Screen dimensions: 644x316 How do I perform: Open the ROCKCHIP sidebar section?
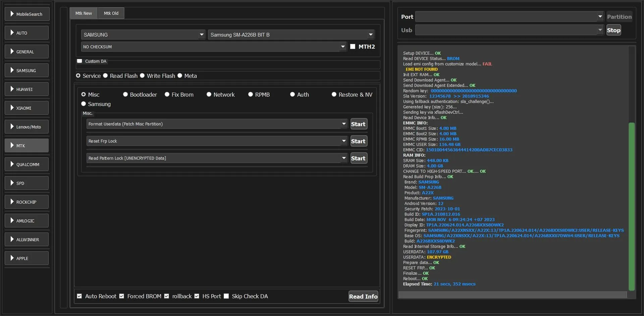pos(27,202)
